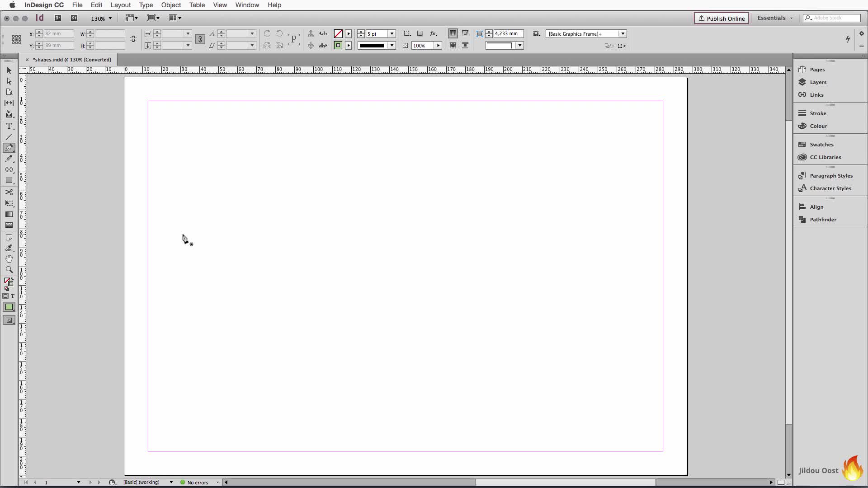
Task: Select the Rectangle tool
Action: point(9,180)
